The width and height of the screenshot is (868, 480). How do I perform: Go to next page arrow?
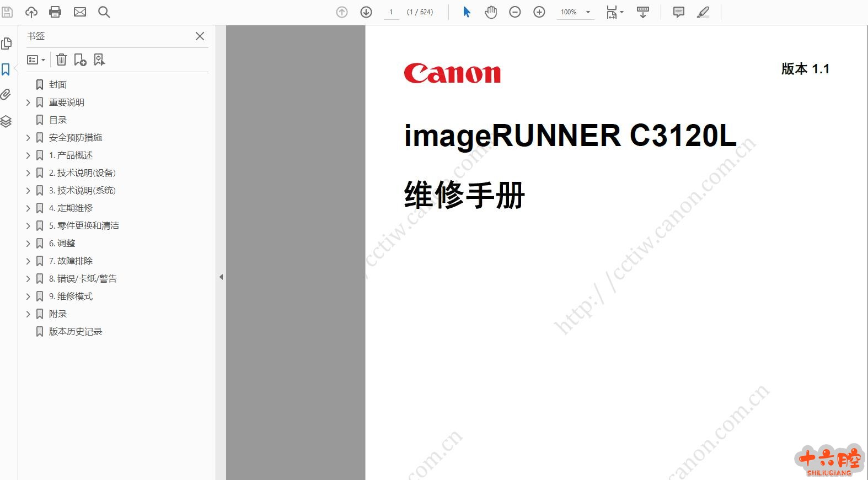(x=366, y=12)
